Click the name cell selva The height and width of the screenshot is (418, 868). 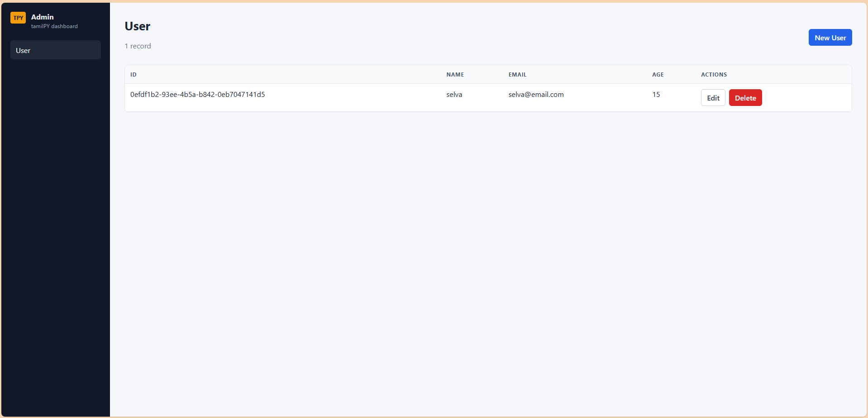[x=454, y=95]
